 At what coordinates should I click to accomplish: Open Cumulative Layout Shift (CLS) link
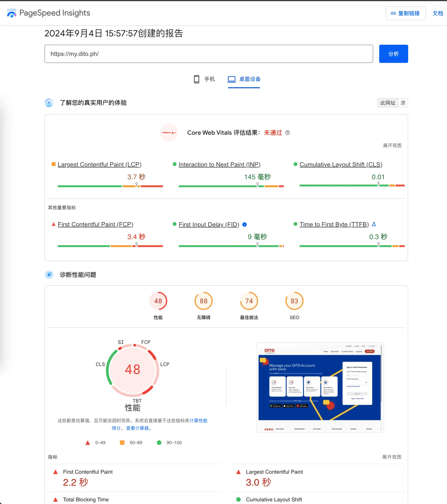click(x=341, y=165)
